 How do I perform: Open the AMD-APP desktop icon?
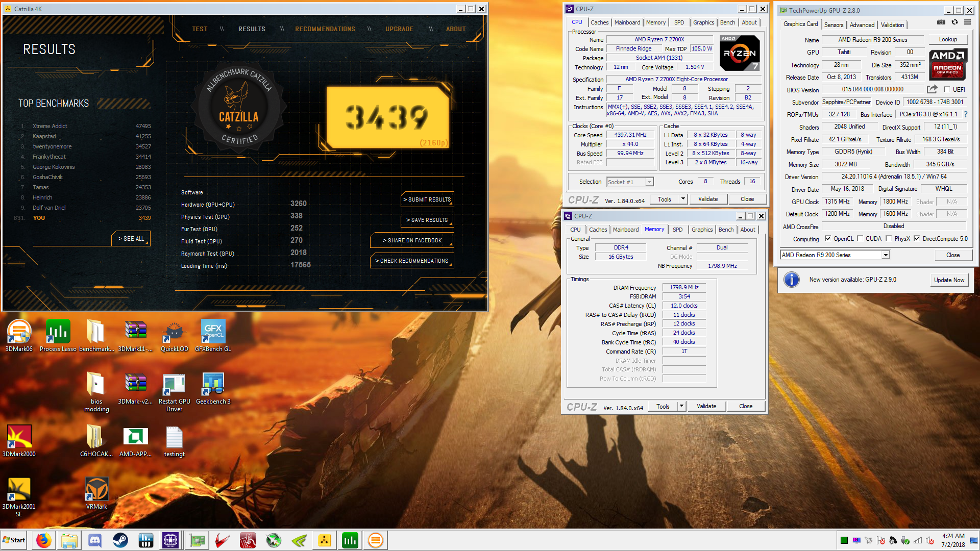coord(135,440)
